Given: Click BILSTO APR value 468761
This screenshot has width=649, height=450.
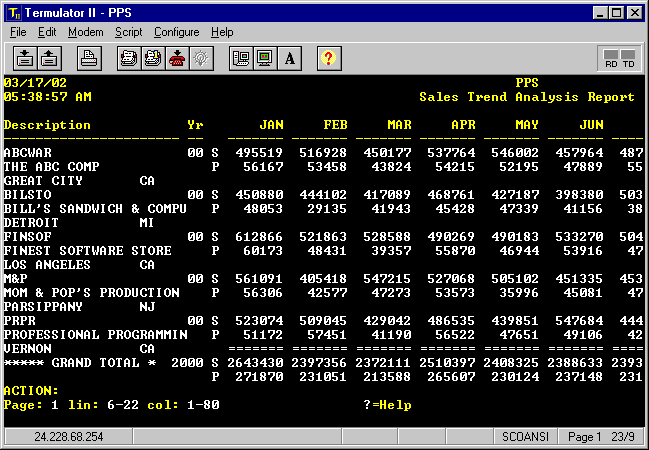Looking at the screenshot, I should (452, 195).
